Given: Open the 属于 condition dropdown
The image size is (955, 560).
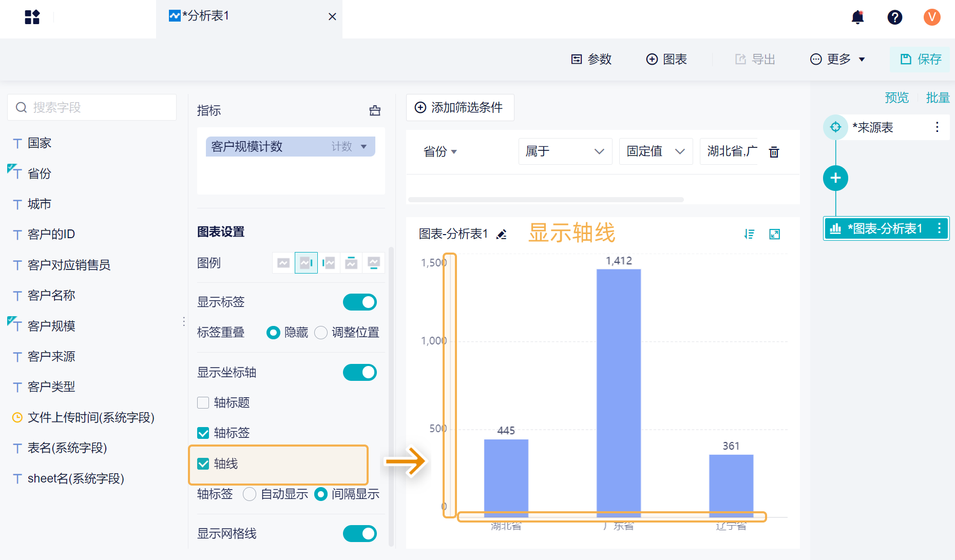Looking at the screenshot, I should tap(565, 151).
